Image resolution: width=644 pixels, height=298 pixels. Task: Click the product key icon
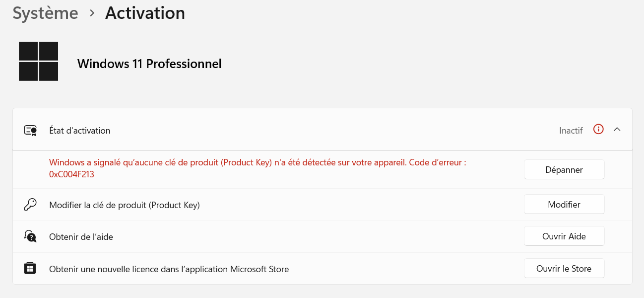(30, 205)
